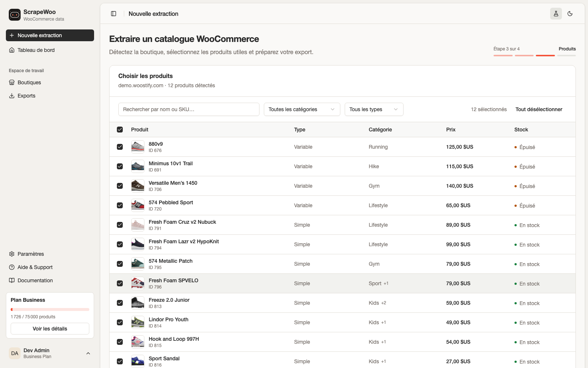
Task: Click the Aide & Support help icon
Action: (12, 267)
